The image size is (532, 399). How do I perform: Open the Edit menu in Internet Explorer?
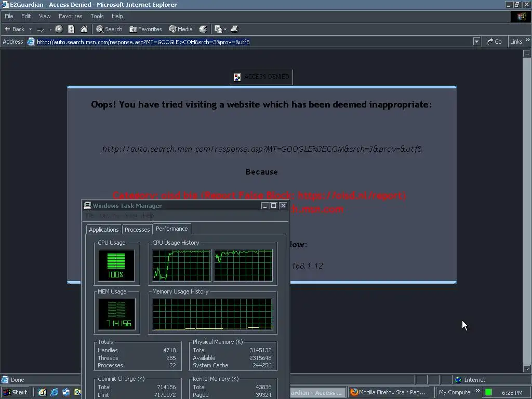pos(26,16)
